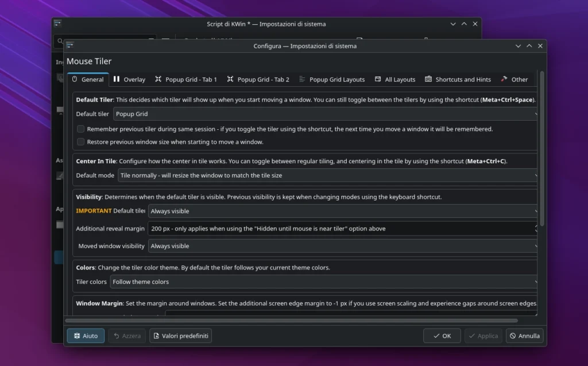The image size is (588, 366).
Task: Click the paintbrush icon on the Other tab
Action: pos(504,79)
